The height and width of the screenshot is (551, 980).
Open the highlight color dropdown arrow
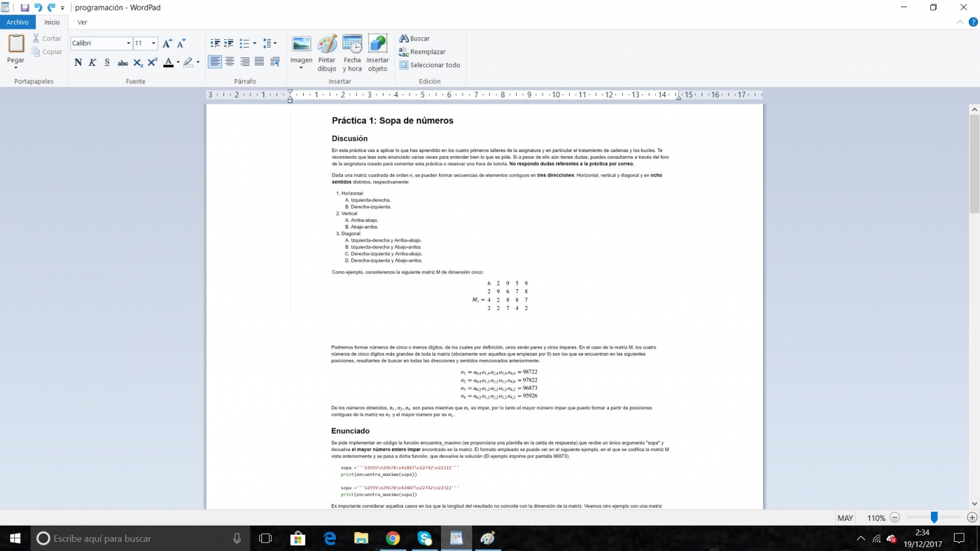click(x=198, y=63)
